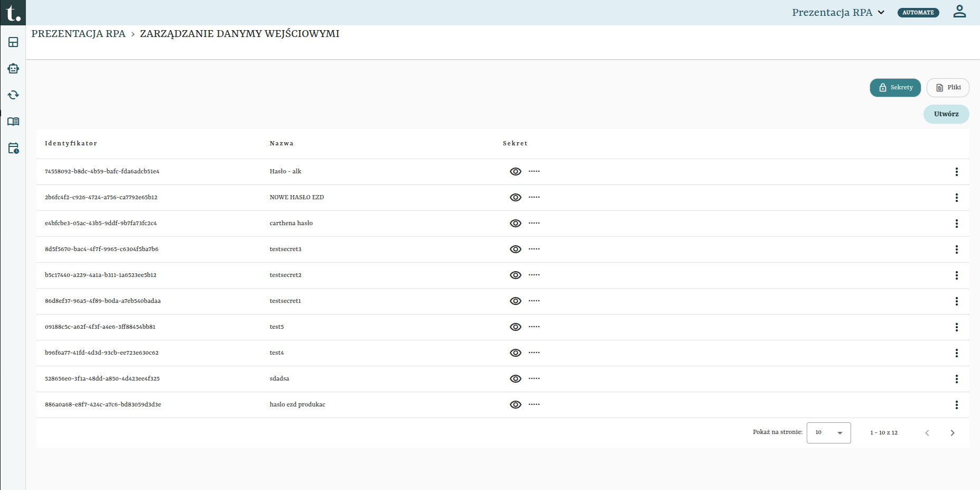Expand the Prezentacja RPA workspace dropdown
The height and width of the screenshot is (490, 980).
click(x=838, y=12)
